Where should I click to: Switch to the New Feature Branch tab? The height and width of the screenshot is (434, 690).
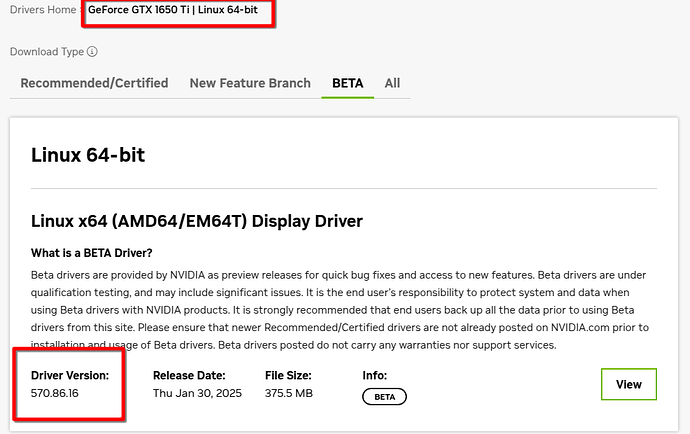pos(250,83)
